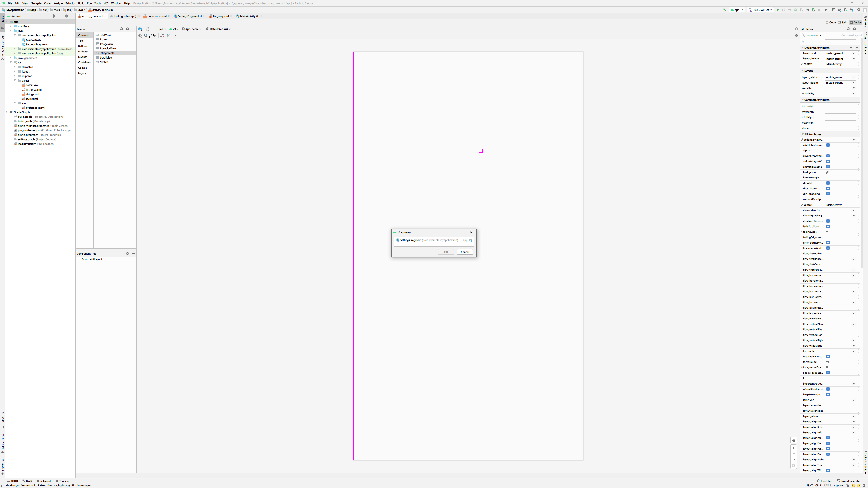This screenshot has height=488, width=868.
Task: Toggle view options eye icon
Action: (140, 35)
